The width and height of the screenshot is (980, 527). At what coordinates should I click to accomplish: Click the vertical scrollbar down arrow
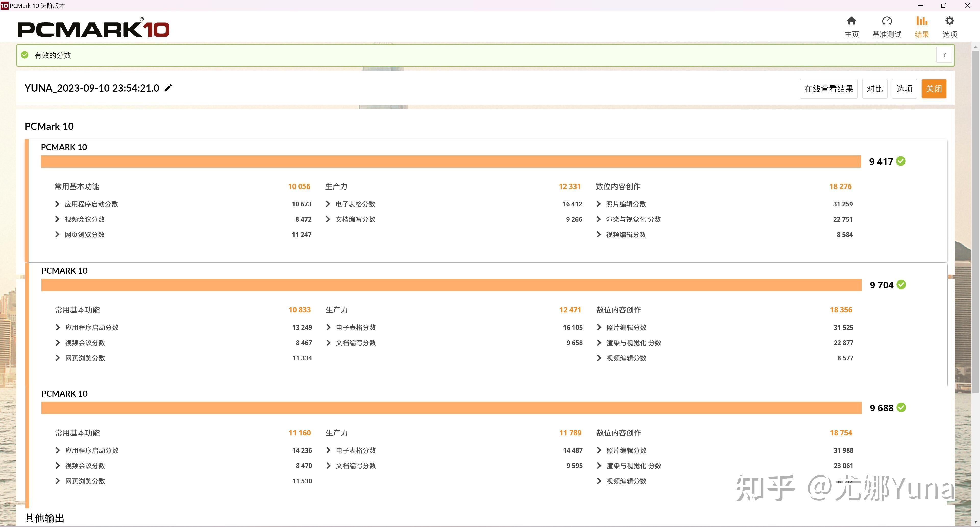coord(975,522)
